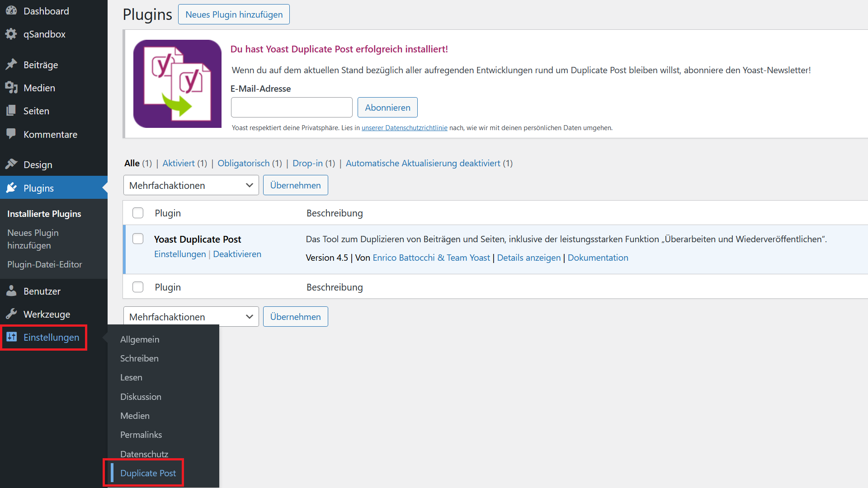Click the Yoast Duplicate Post plugin name
868x488 pixels.
point(198,239)
